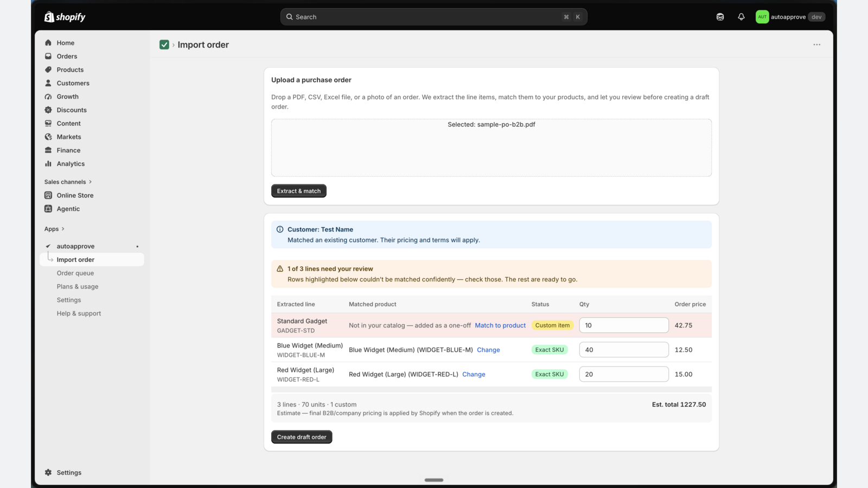
Task: Click the warning triangle in review banner
Action: tap(280, 268)
